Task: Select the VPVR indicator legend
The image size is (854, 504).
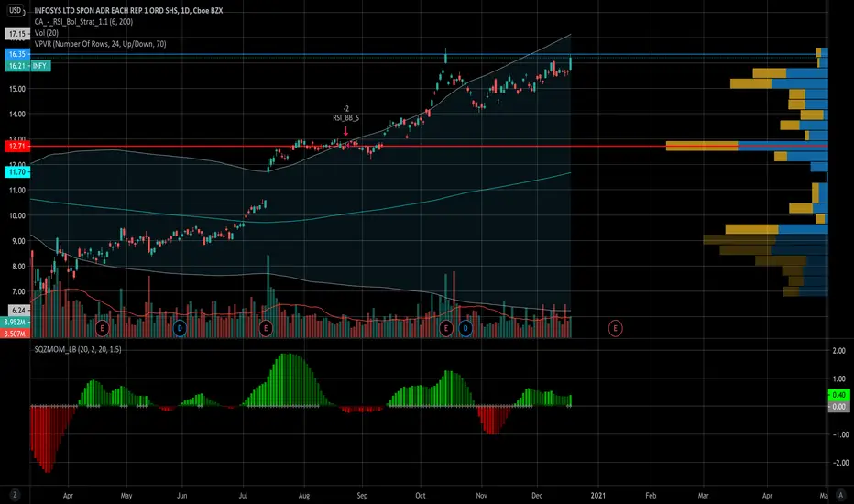Action: pyautogui.click(x=100, y=44)
